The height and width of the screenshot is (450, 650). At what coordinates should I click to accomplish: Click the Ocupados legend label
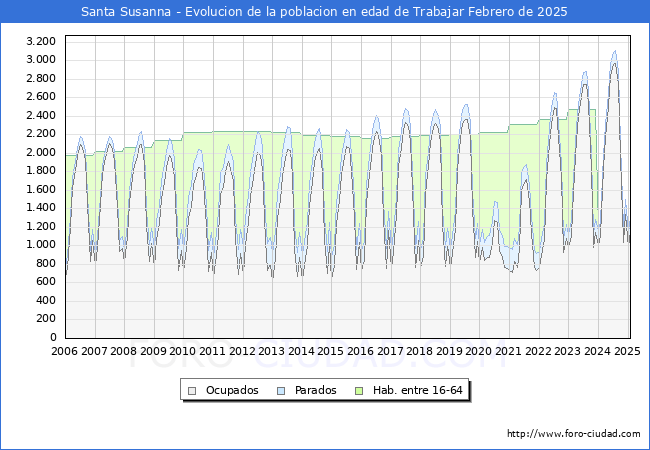click(232, 390)
